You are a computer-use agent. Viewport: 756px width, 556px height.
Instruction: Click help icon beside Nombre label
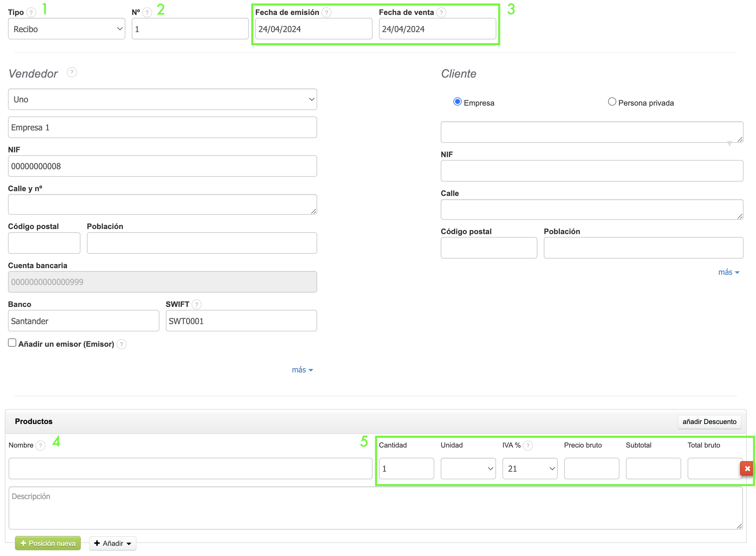point(40,446)
